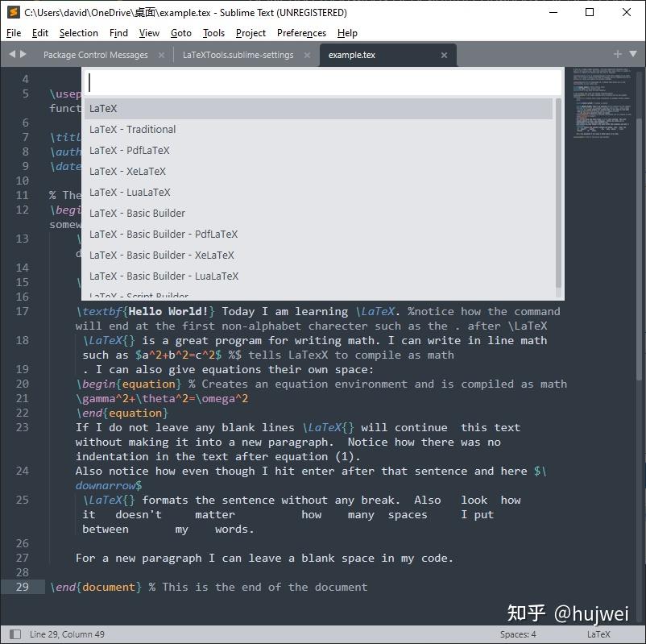Select the LaTeX - Basic Builder entry
Screen dimensions: 646x644
coord(137,213)
